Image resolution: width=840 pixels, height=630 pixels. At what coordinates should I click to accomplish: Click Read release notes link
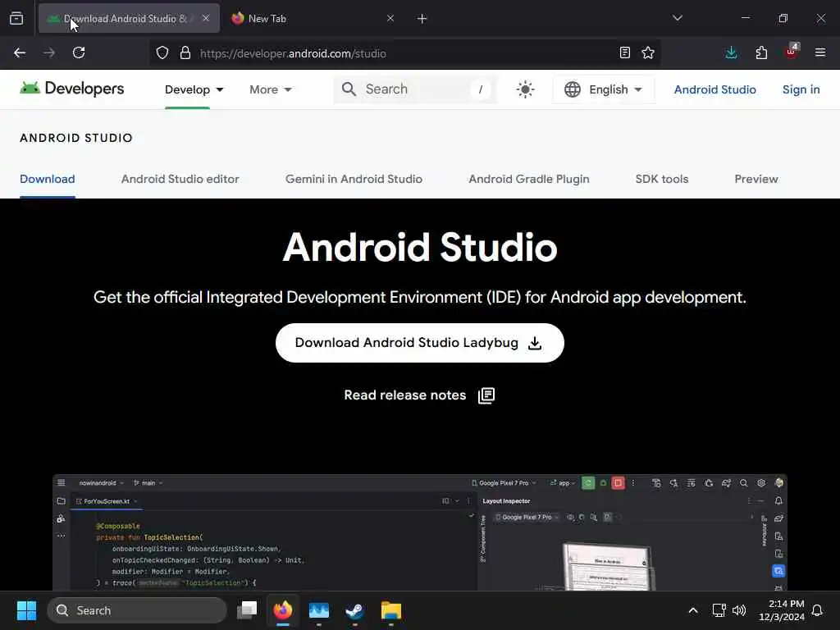pyautogui.click(x=419, y=395)
